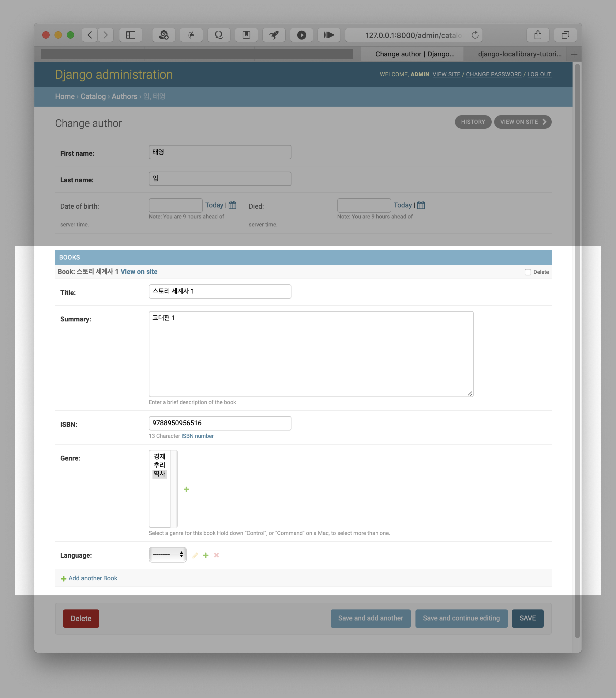This screenshot has width=616, height=698.
Task: Open the Date of birth calendar picker
Action: tap(232, 205)
